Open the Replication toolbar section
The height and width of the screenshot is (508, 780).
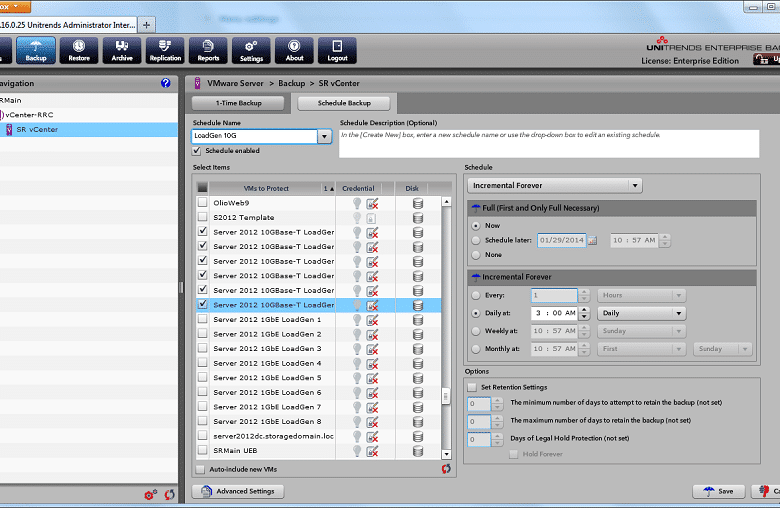click(165, 50)
